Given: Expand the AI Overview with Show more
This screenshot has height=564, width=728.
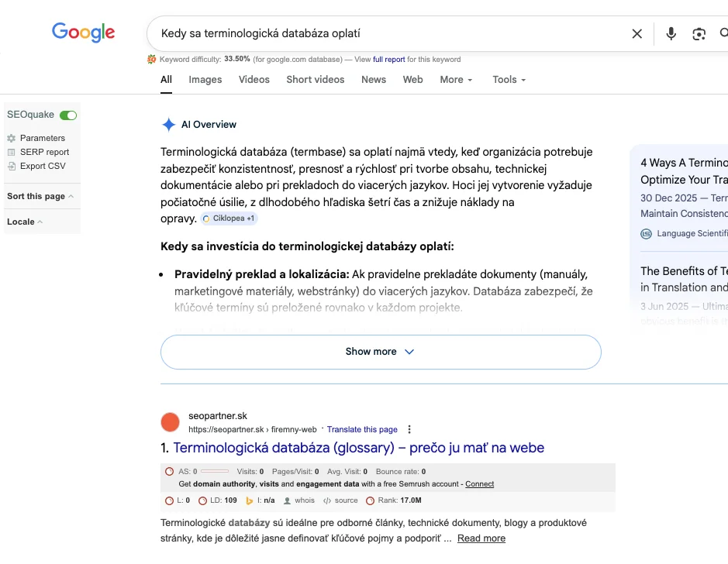Looking at the screenshot, I should click(381, 352).
